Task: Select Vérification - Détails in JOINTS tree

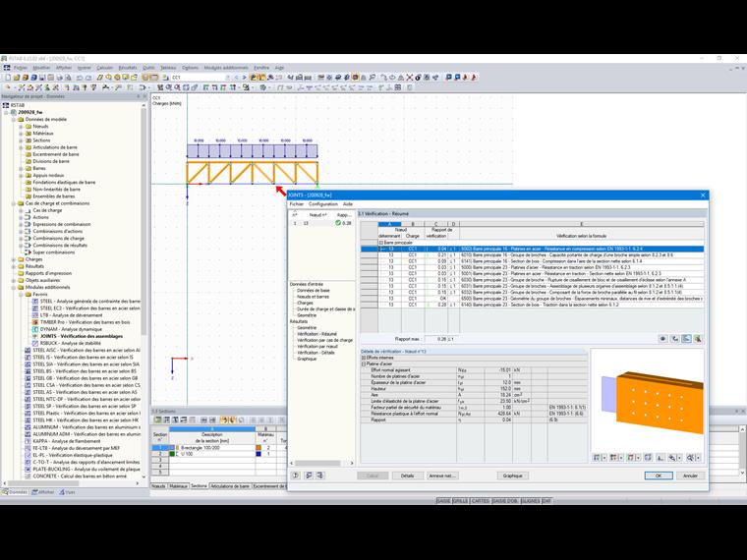Action: 316,353
